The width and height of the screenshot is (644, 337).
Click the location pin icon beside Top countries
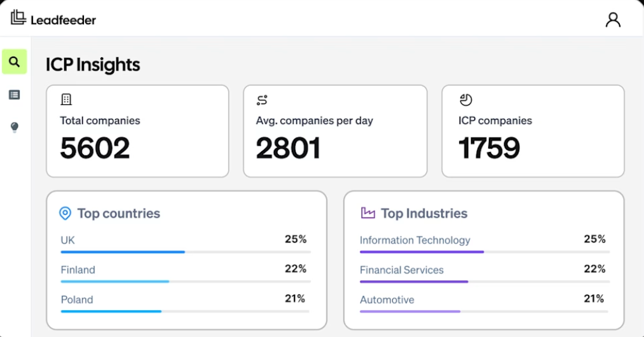(x=65, y=213)
